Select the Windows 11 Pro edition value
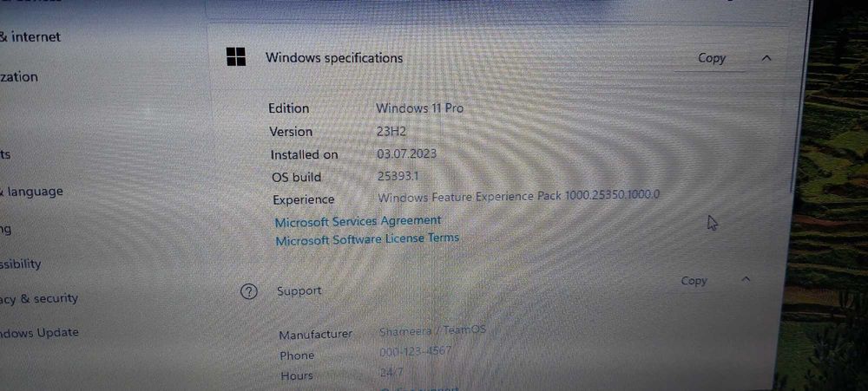 click(x=419, y=108)
